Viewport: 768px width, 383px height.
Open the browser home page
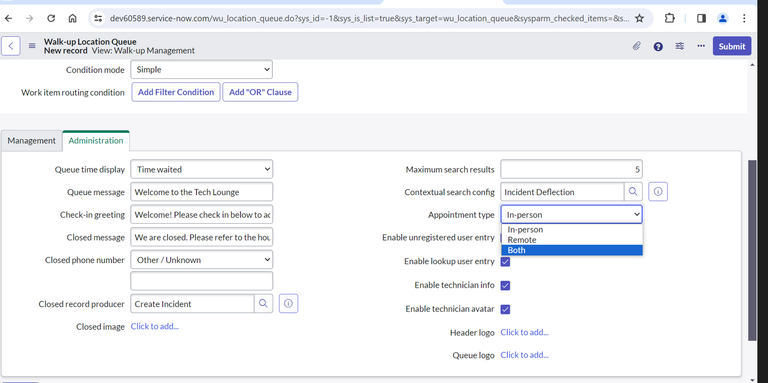click(72, 18)
